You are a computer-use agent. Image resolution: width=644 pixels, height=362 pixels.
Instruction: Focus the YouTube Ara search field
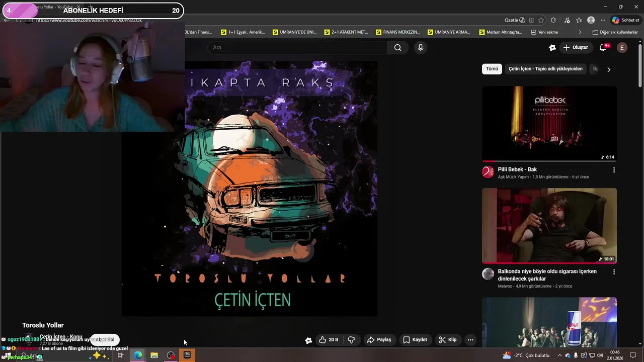tap(298, 48)
